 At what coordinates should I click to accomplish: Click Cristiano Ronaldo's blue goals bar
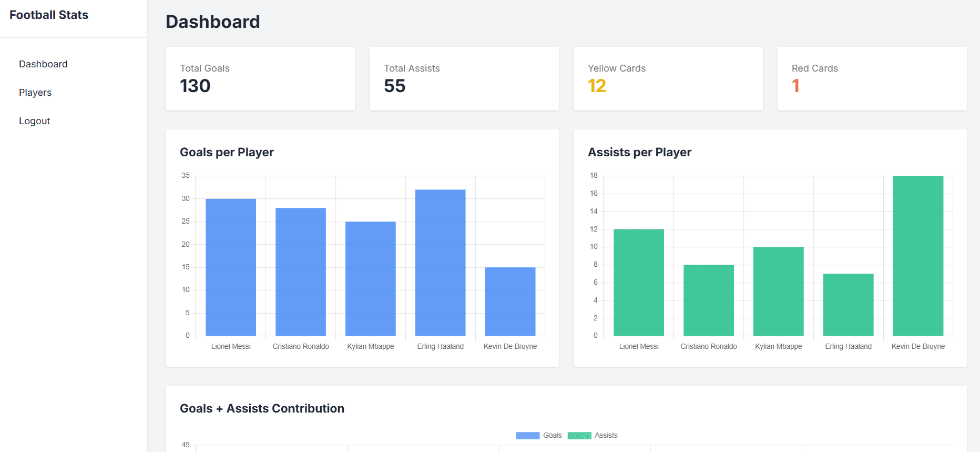tap(301, 272)
